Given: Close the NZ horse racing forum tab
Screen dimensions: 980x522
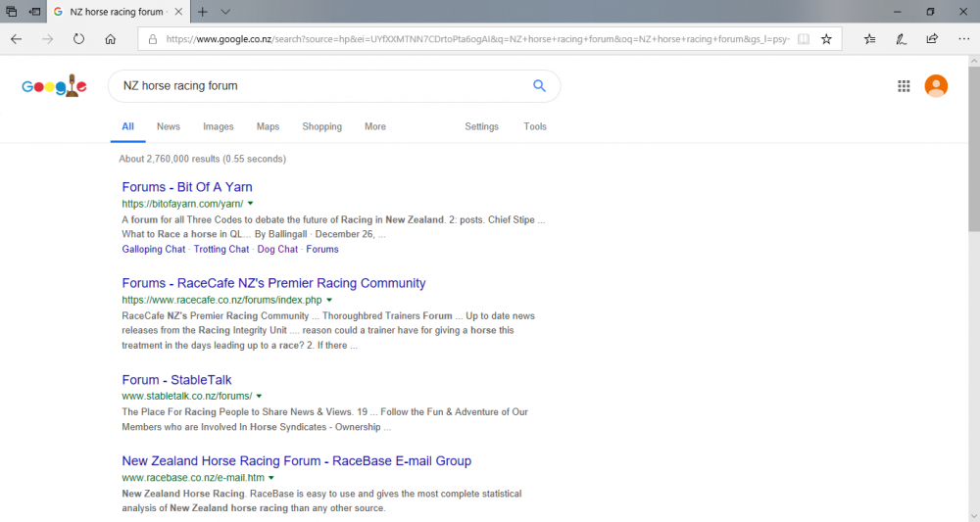Looking at the screenshot, I should coord(178,11).
